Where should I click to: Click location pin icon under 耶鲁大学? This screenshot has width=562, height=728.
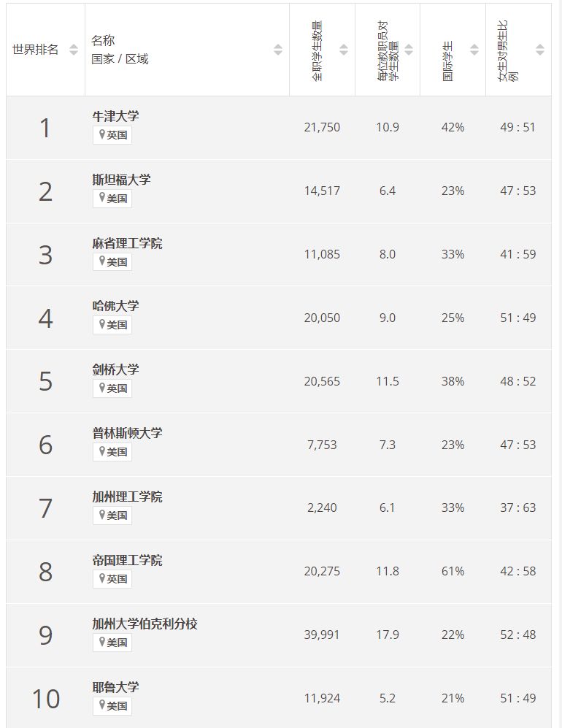[x=102, y=705]
